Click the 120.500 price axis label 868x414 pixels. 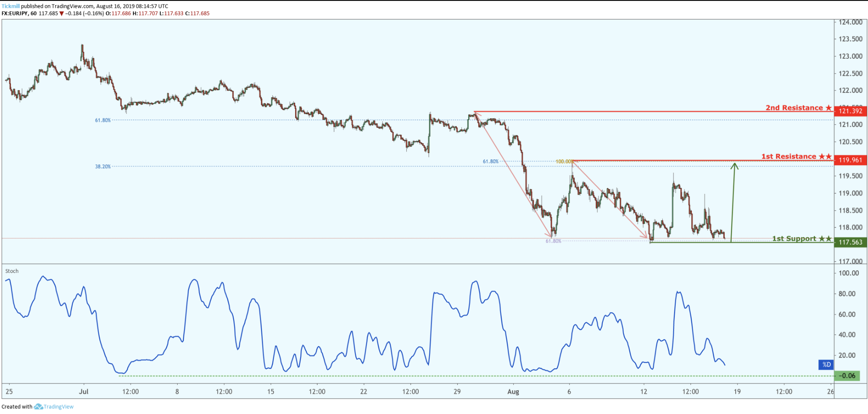coord(851,142)
